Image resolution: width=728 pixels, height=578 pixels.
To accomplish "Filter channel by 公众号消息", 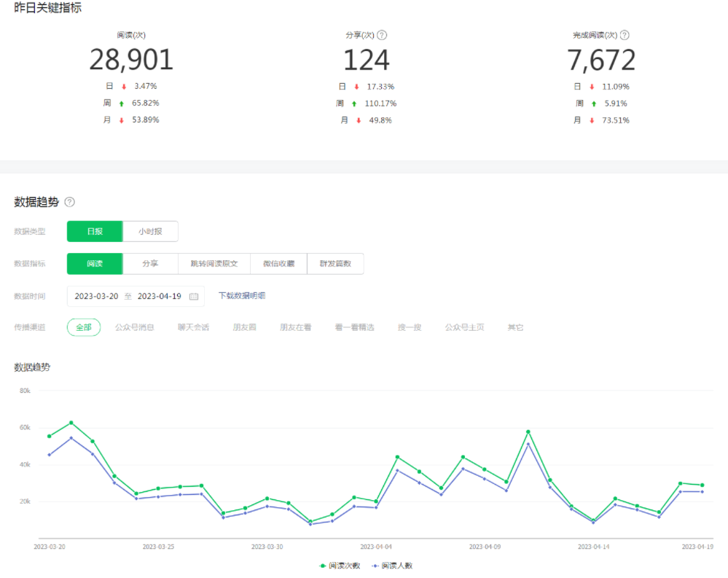I will 135,327.
